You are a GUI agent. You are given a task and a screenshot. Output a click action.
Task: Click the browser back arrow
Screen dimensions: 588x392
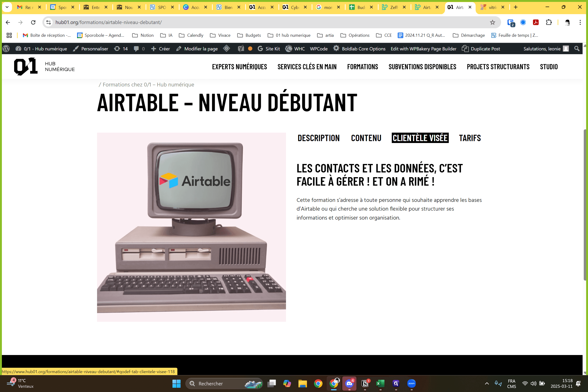click(8, 22)
